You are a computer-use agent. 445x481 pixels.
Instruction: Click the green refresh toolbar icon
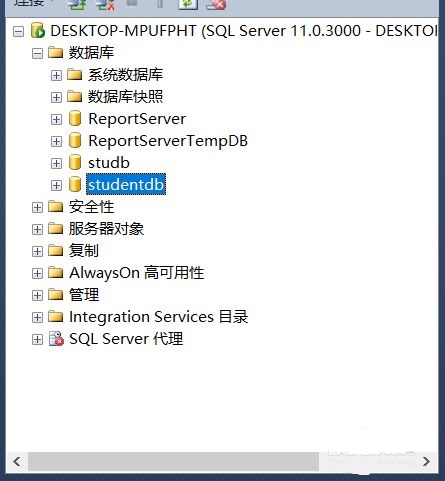[188, 4]
